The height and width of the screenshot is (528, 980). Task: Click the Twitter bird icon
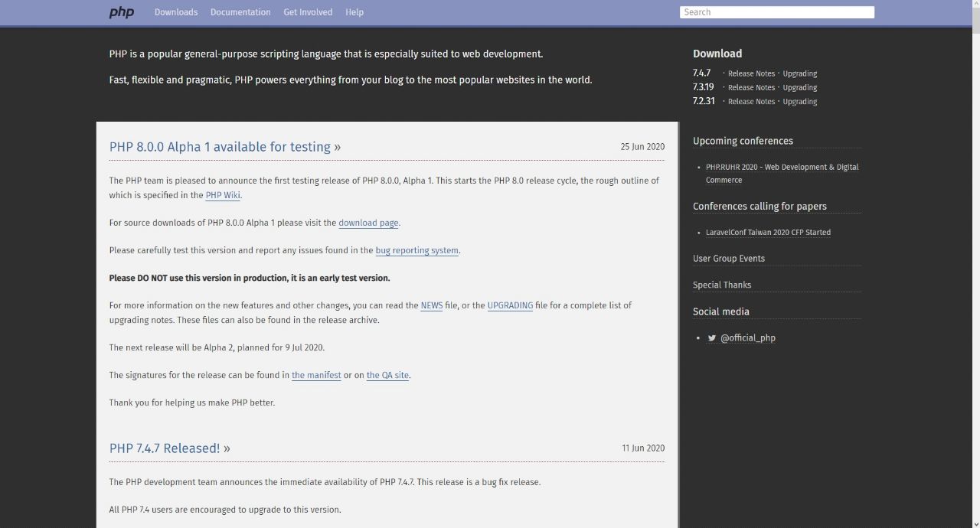(712, 337)
